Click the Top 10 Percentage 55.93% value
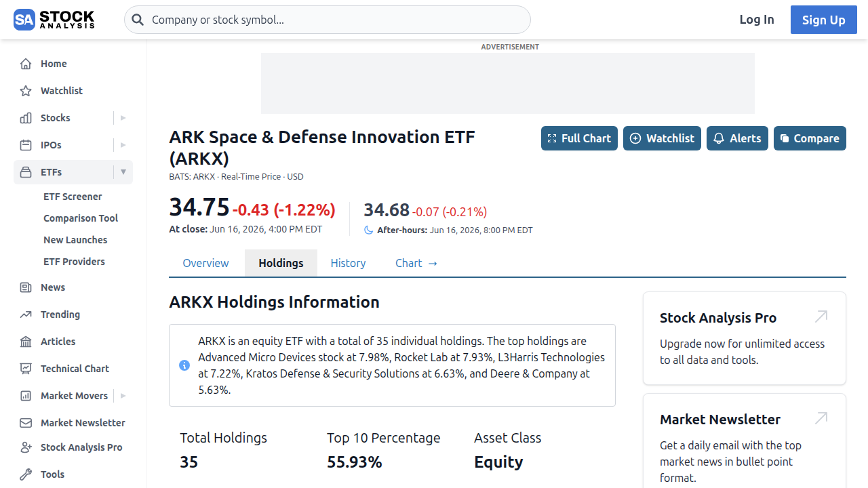Screen dimensions: 868x488 coord(355,462)
